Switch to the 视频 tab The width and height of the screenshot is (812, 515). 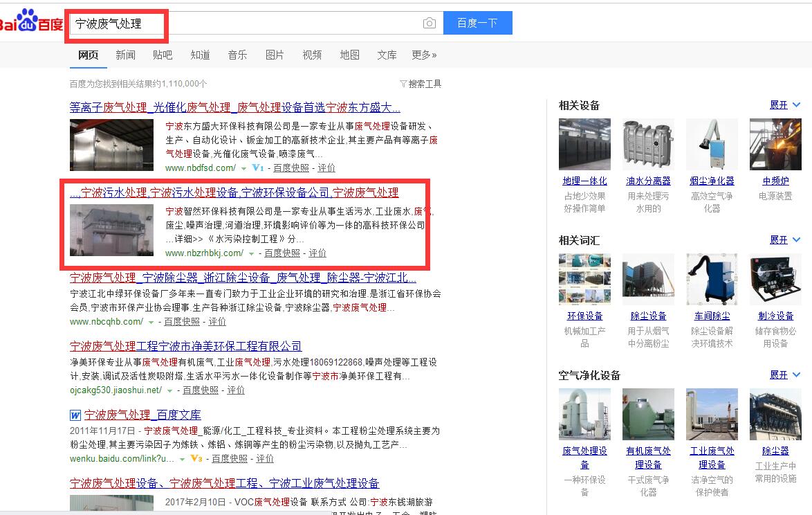312,55
